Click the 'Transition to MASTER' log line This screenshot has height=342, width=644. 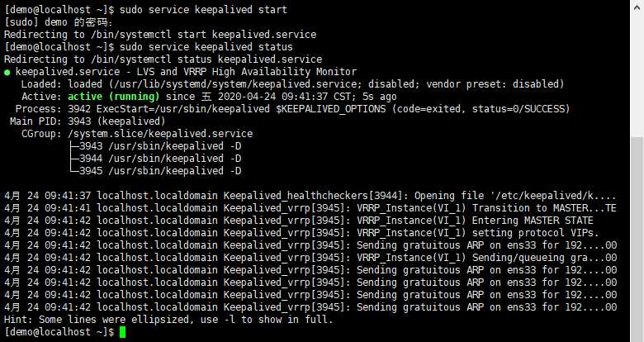tap(310, 208)
